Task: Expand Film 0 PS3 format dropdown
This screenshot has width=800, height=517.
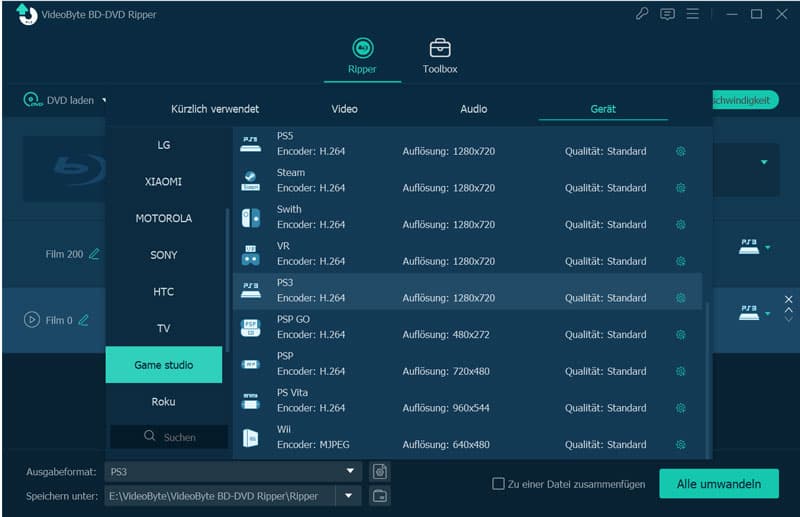Action: tap(767, 314)
